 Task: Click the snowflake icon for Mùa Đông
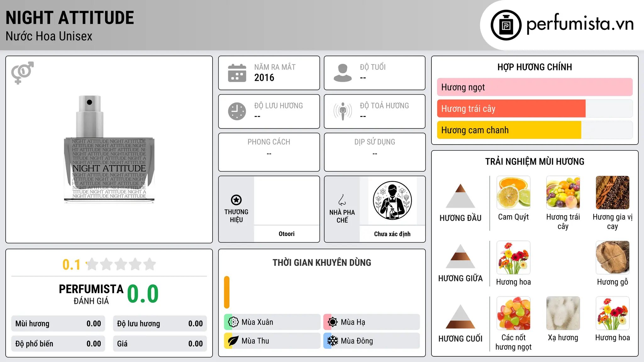[333, 341]
